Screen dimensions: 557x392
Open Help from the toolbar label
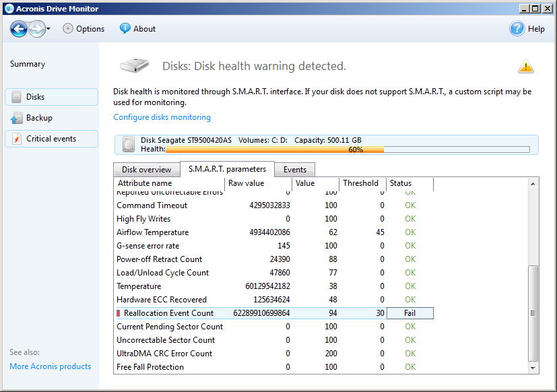click(536, 29)
